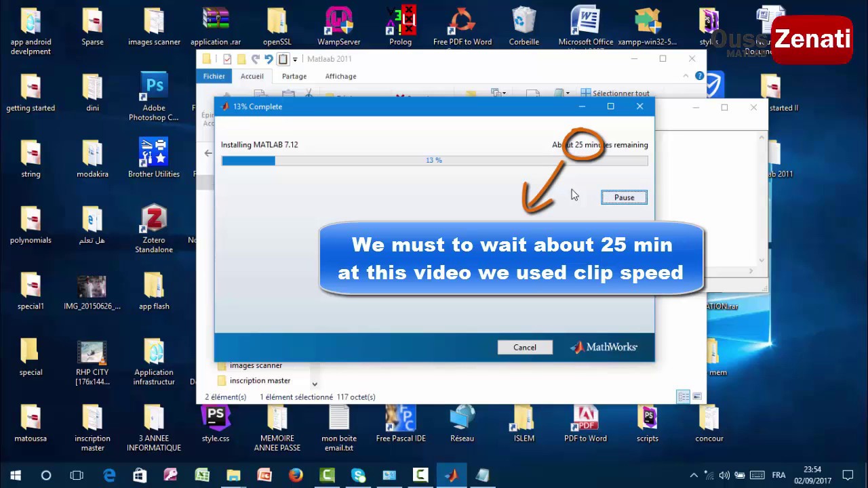Select ISLEM folder on desktop

click(524, 424)
